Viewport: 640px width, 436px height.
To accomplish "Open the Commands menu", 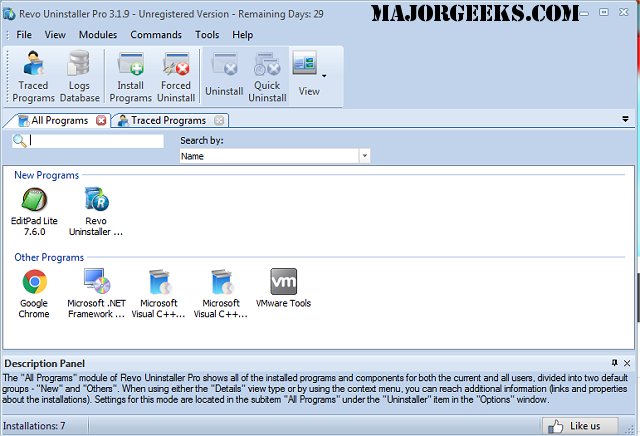I will 156,34.
